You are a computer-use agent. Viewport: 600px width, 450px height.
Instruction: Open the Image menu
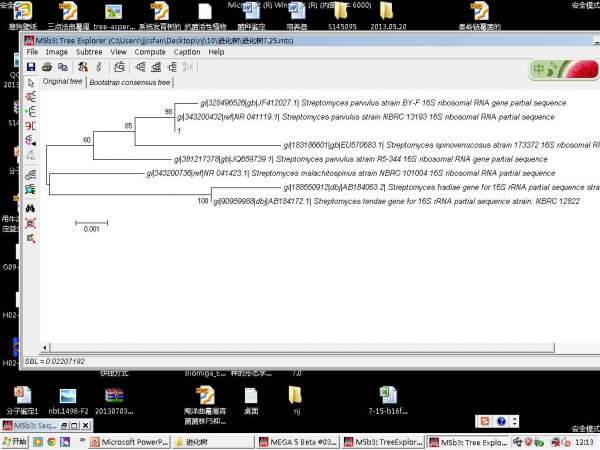click(x=57, y=52)
